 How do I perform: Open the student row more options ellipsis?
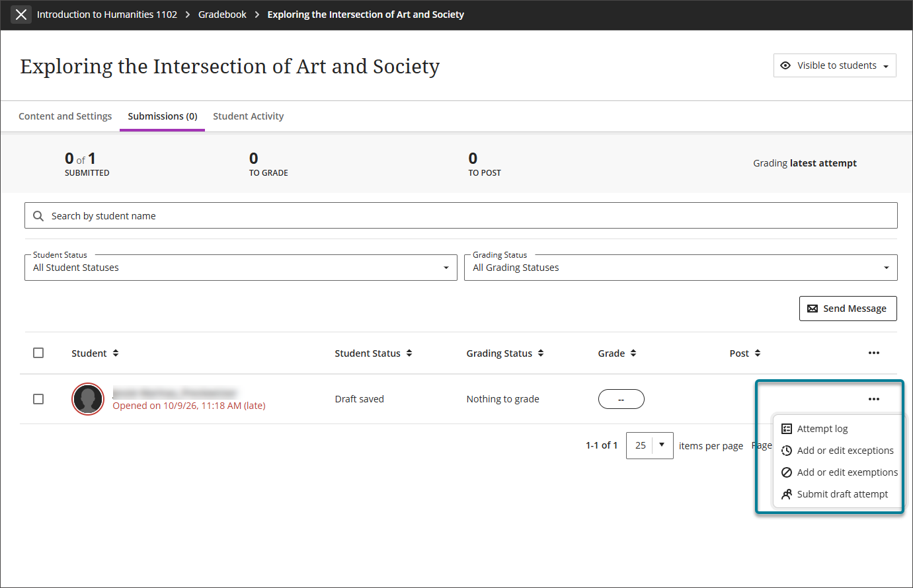[x=874, y=399]
